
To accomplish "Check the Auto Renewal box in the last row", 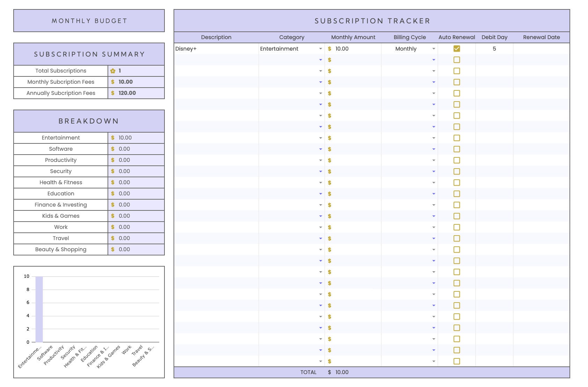I will (x=456, y=361).
